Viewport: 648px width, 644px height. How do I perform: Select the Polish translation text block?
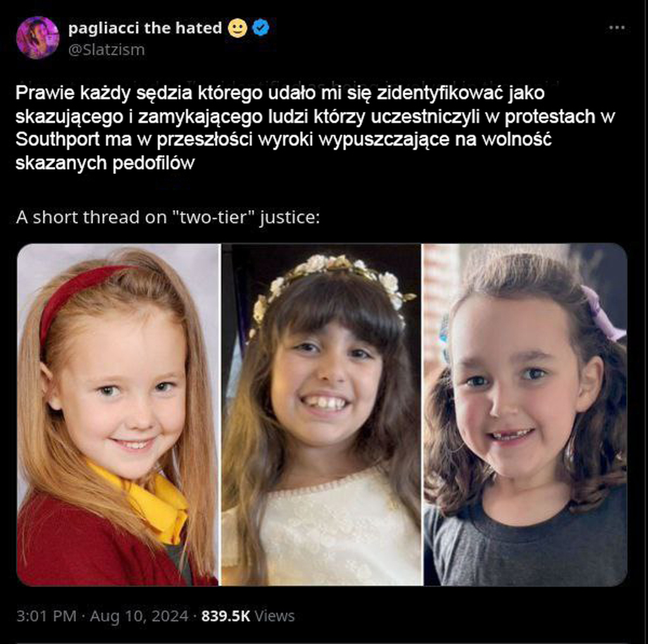[x=315, y=128]
